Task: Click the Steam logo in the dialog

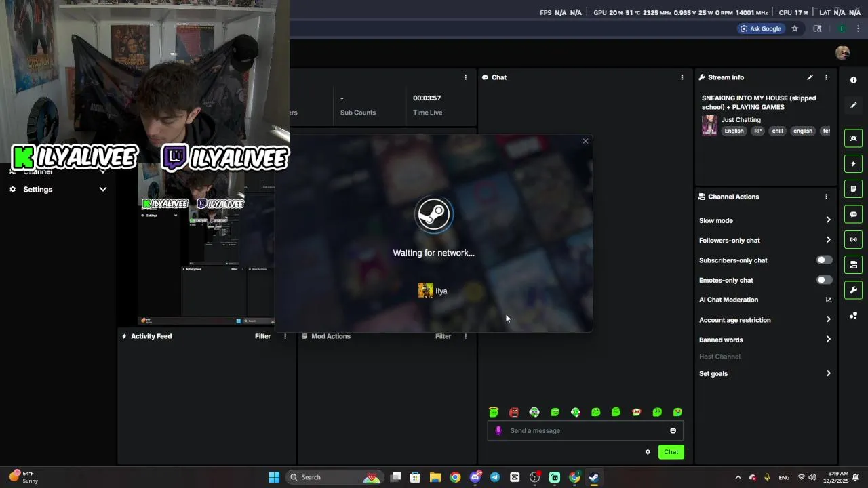Action: 434,214
